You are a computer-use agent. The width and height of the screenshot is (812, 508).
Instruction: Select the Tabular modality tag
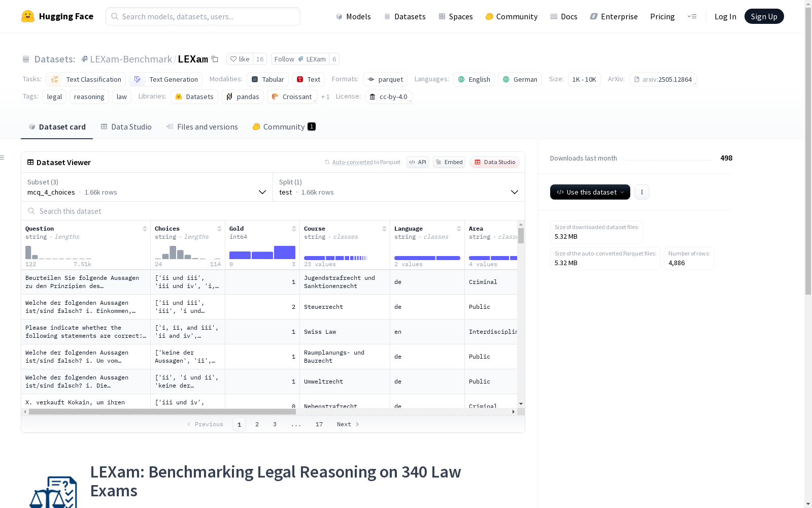[x=268, y=79]
